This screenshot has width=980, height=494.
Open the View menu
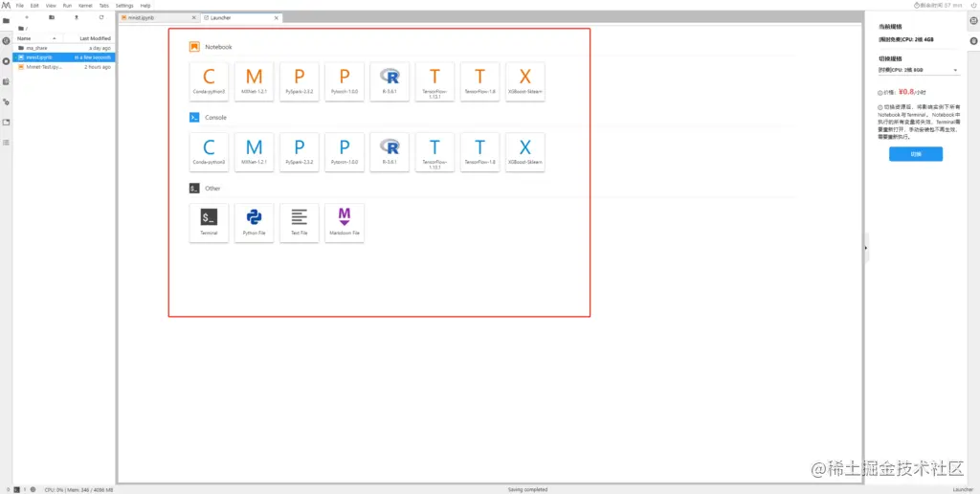(52, 5)
